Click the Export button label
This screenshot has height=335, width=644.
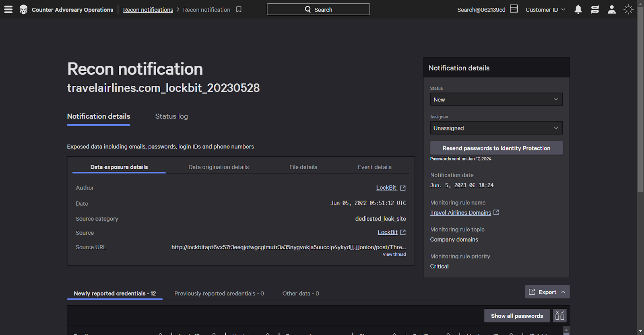pyautogui.click(x=547, y=292)
